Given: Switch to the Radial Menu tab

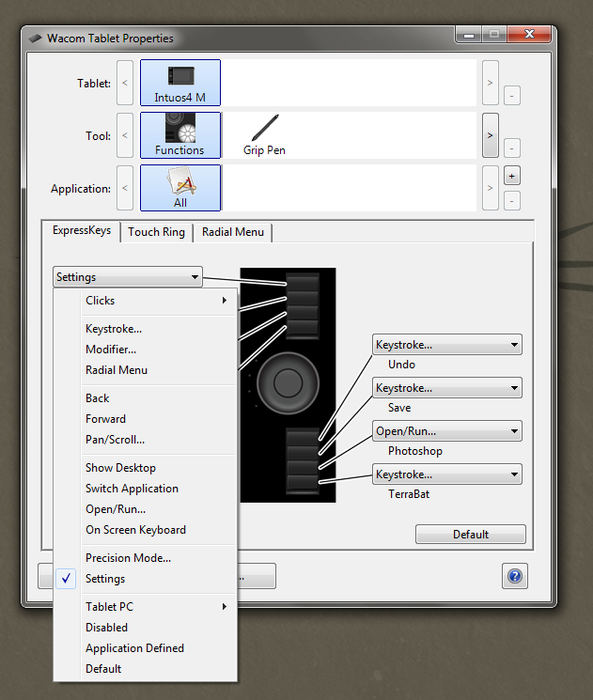Looking at the screenshot, I should point(233,232).
